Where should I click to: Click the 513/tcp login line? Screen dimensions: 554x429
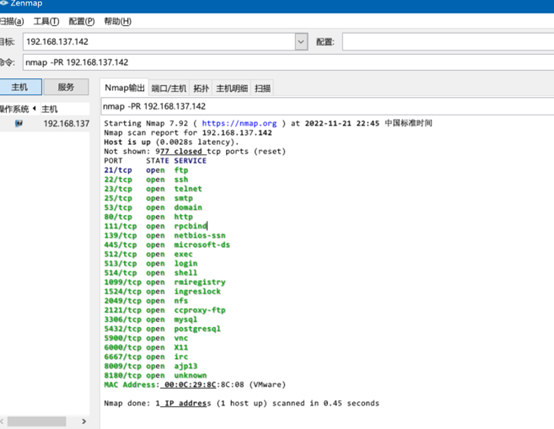tap(151, 264)
